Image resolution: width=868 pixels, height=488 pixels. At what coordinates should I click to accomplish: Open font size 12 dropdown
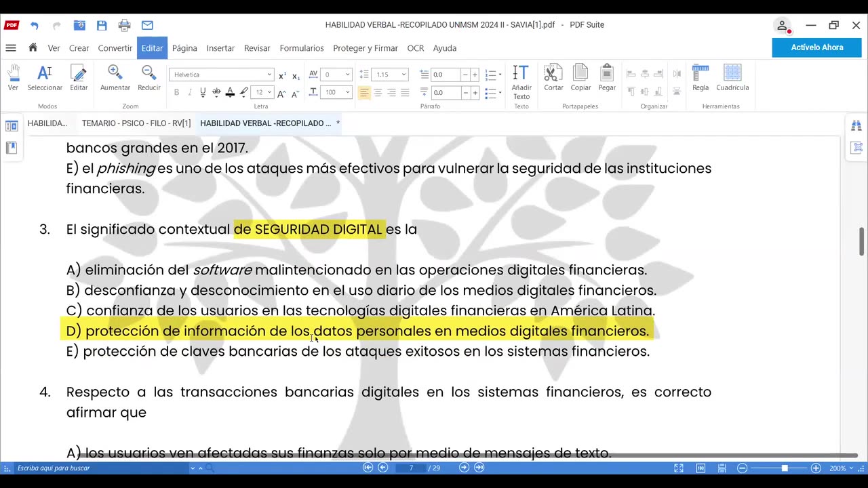[x=269, y=92]
